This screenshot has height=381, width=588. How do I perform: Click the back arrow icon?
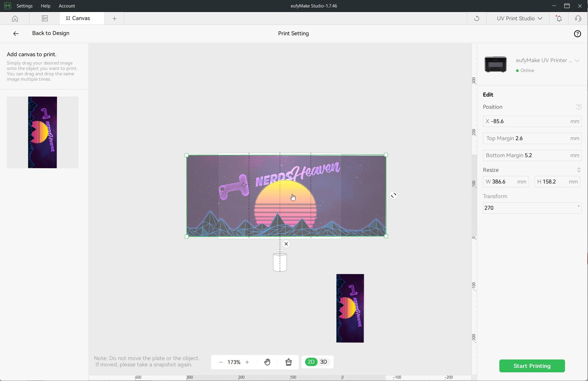tap(16, 33)
